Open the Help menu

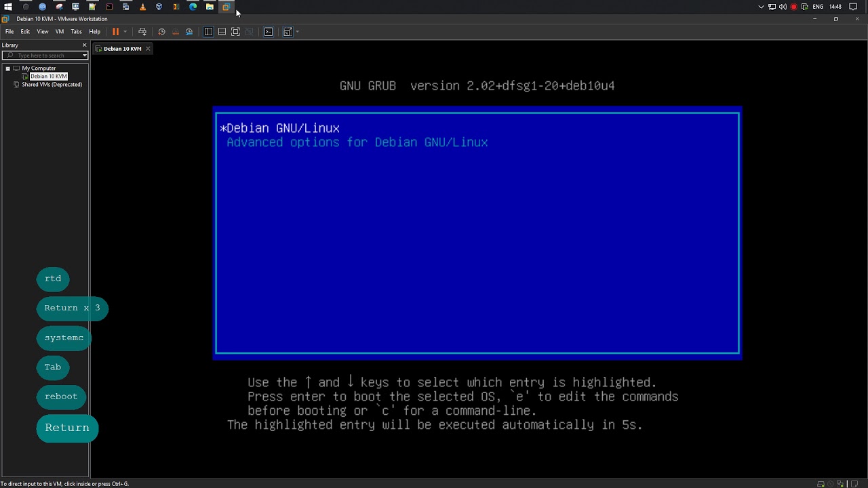[94, 32]
